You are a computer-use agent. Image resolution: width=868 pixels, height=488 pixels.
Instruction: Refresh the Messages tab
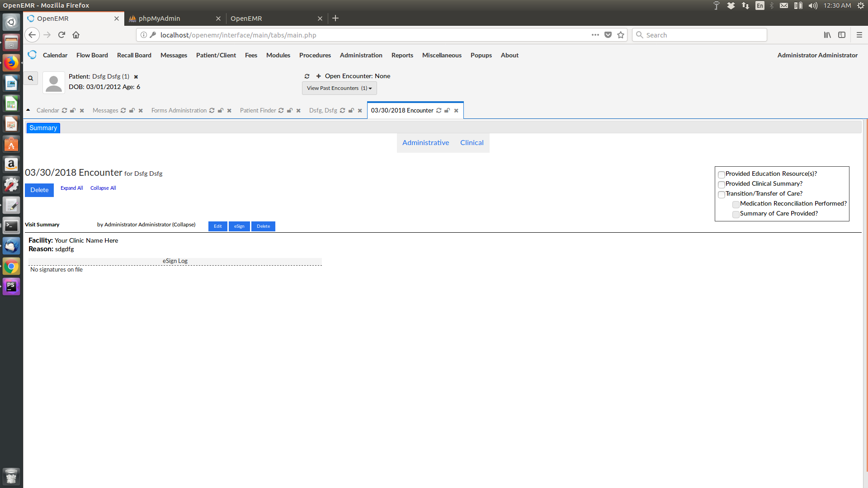(123, 111)
